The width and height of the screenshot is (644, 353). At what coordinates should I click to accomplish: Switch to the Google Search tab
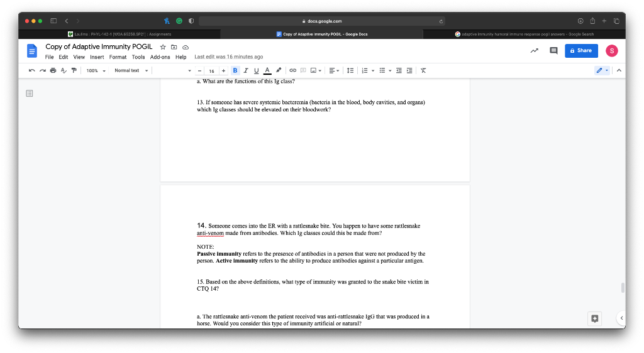pos(524,34)
